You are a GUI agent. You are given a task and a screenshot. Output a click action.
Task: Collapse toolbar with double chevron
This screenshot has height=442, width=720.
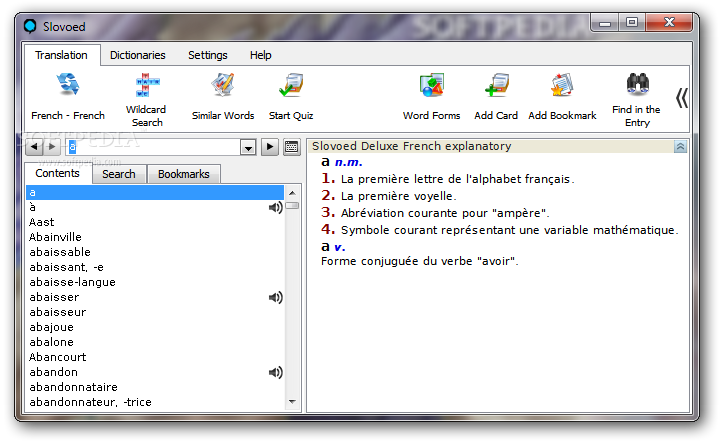(681, 98)
